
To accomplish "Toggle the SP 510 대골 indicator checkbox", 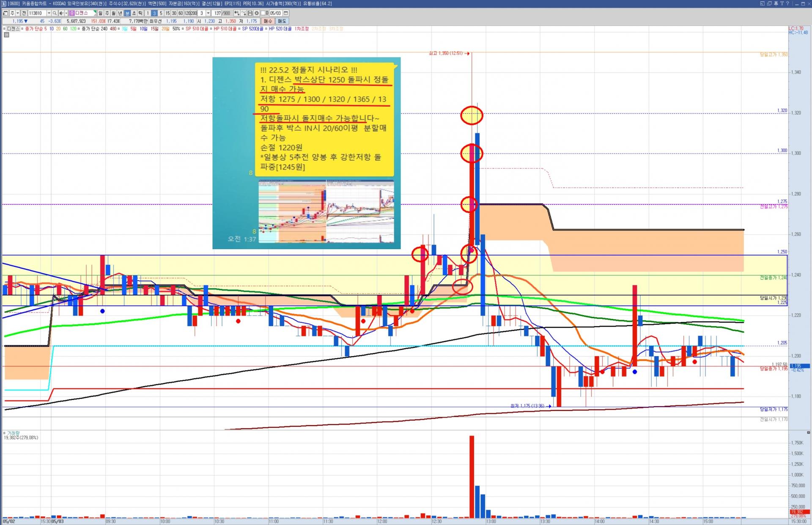I will [x=183, y=29].
